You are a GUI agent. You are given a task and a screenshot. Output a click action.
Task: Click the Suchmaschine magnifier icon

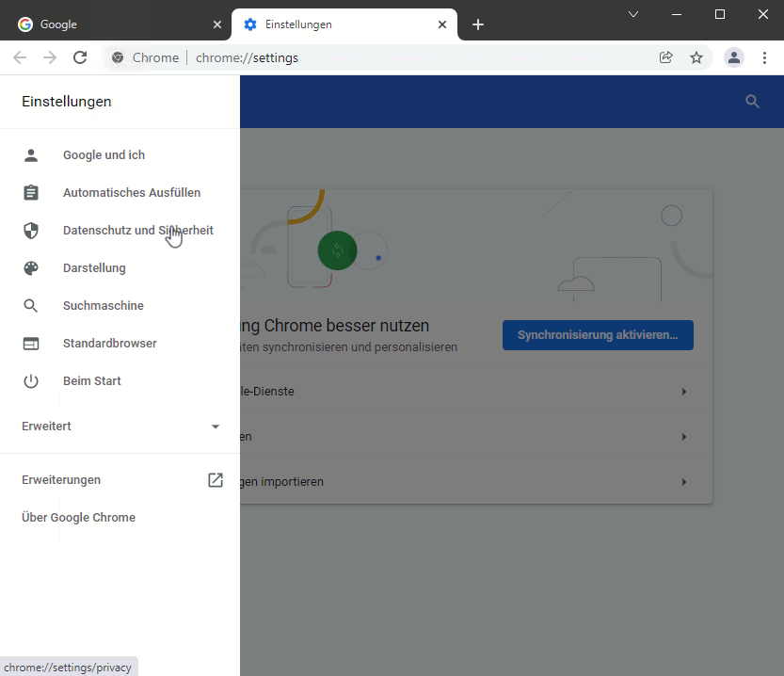click(x=31, y=305)
